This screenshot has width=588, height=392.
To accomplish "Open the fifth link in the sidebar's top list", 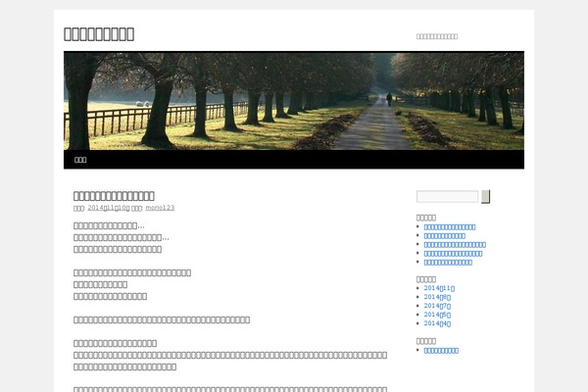I will 448,263.
